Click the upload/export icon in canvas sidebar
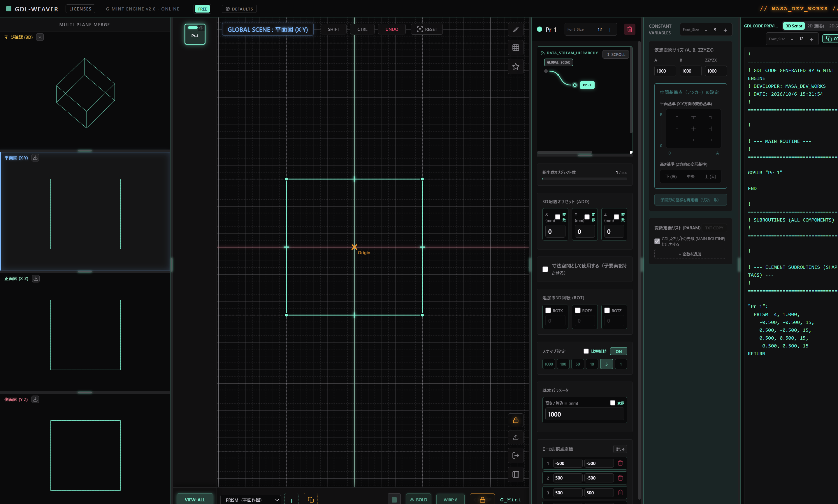 click(515, 438)
